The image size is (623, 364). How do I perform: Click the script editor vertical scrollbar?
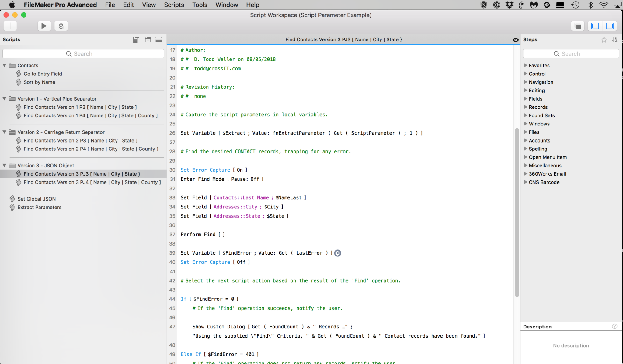[x=517, y=212]
